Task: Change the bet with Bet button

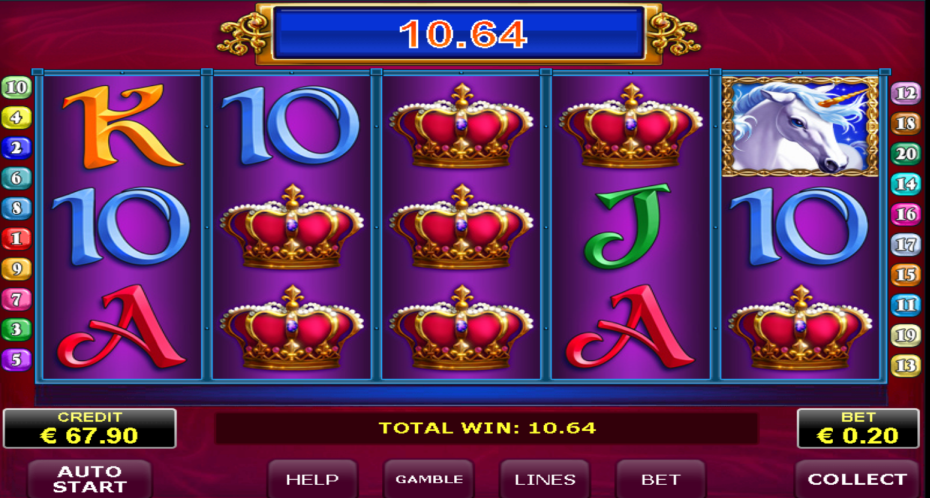Action: click(661, 479)
